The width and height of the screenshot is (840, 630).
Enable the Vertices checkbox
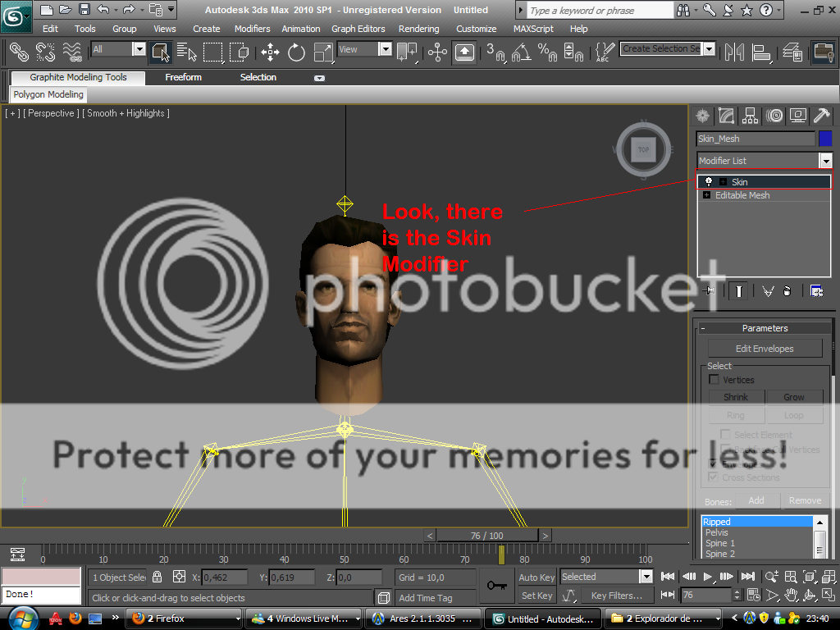(714, 380)
